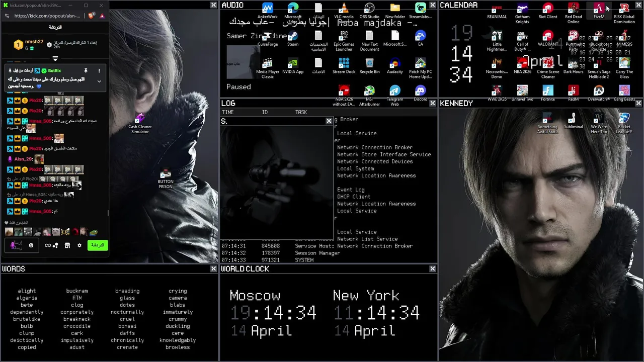The image size is (644, 362).
Task: Click the Kick popout URL address field
Action: click(47, 16)
